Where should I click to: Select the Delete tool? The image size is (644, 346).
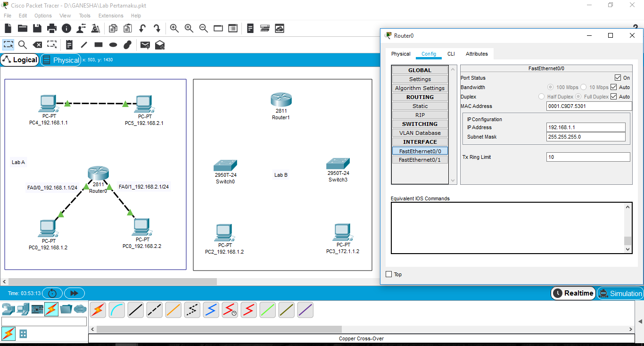click(x=37, y=45)
